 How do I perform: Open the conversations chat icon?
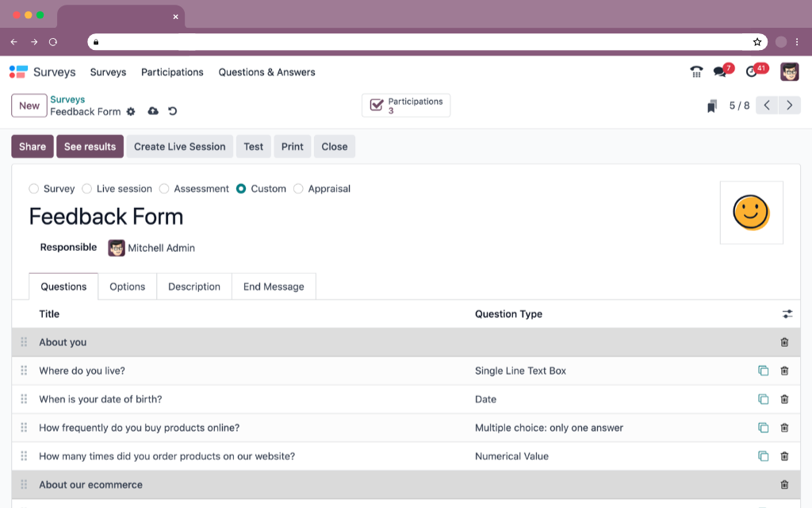click(720, 72)
